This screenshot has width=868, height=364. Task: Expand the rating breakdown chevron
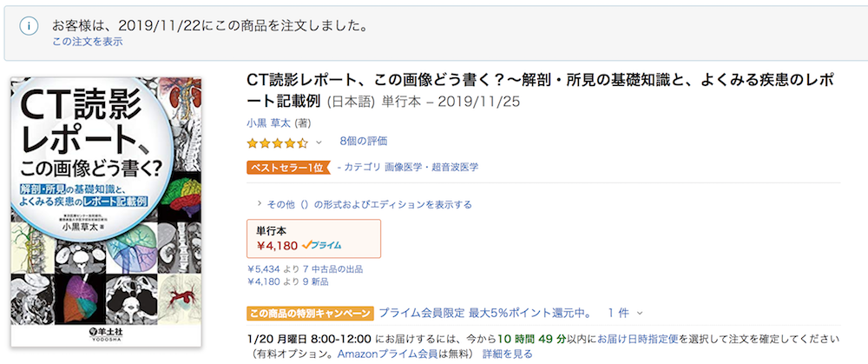click(319, 143)
